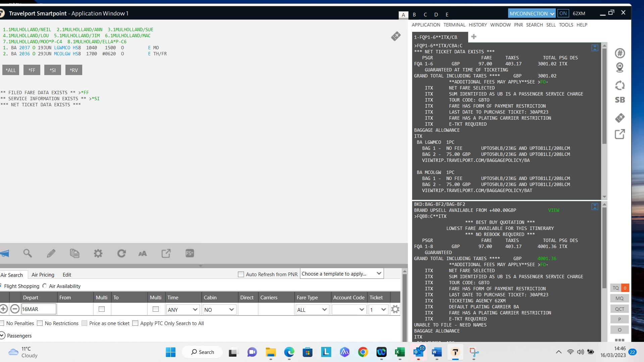The image size is (644, 362).
Task: Check the No Restrictions option
Action: (x=40, y=323)
